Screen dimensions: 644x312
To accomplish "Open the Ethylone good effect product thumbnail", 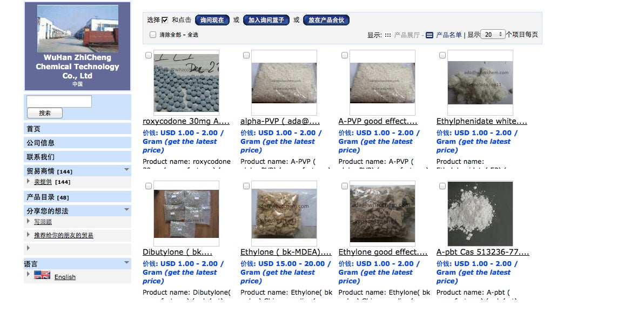I will (x=383, y=213).
